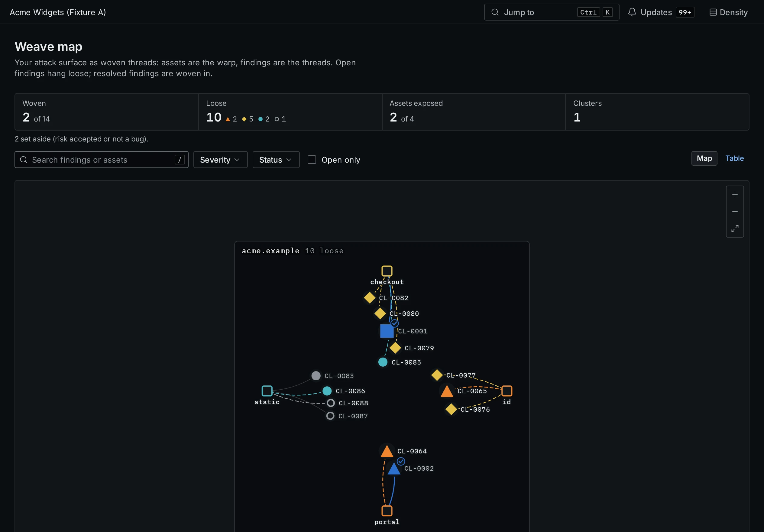This screenshot has width=764, height=532.
Task: Click the Clusters 1 stat card
Action: click(657, 112)
